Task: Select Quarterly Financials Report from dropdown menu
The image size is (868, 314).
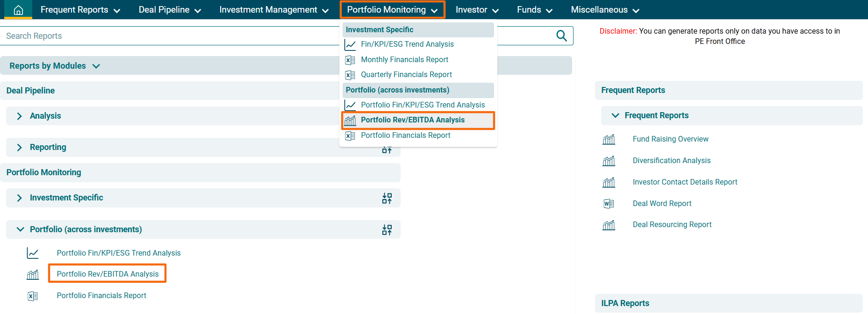Action: tap(406, 75)
